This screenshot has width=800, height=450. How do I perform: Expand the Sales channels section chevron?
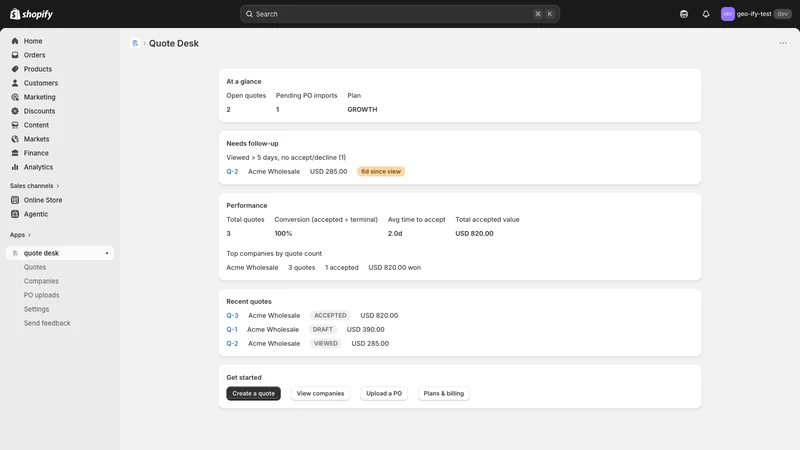point(58,186)
